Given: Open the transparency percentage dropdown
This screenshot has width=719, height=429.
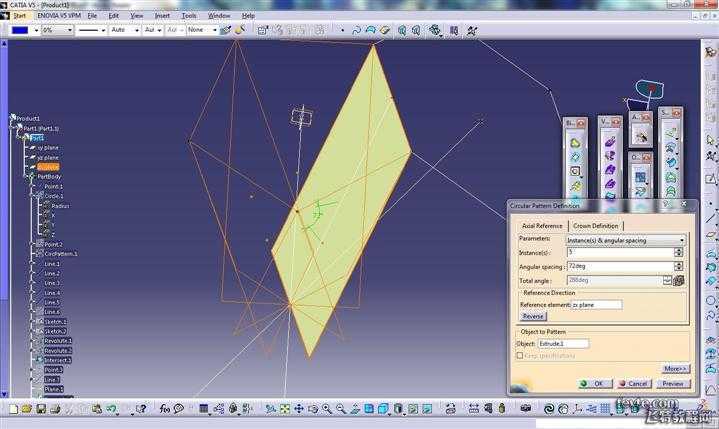Looking at the screenshot, I should (x=70, y=30).
